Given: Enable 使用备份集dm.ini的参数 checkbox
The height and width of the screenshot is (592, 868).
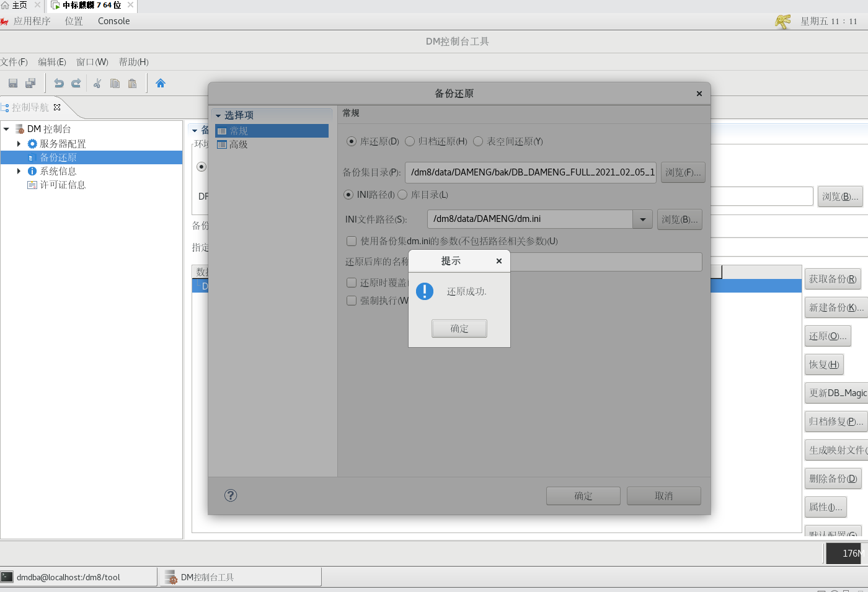Looking at the screenshot, I should (x=352, y=241).
